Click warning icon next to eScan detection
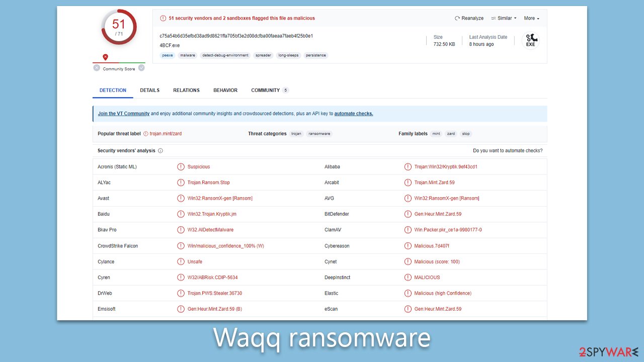The height and width of the screenshot is (362, 644). (x=408, y=309)
